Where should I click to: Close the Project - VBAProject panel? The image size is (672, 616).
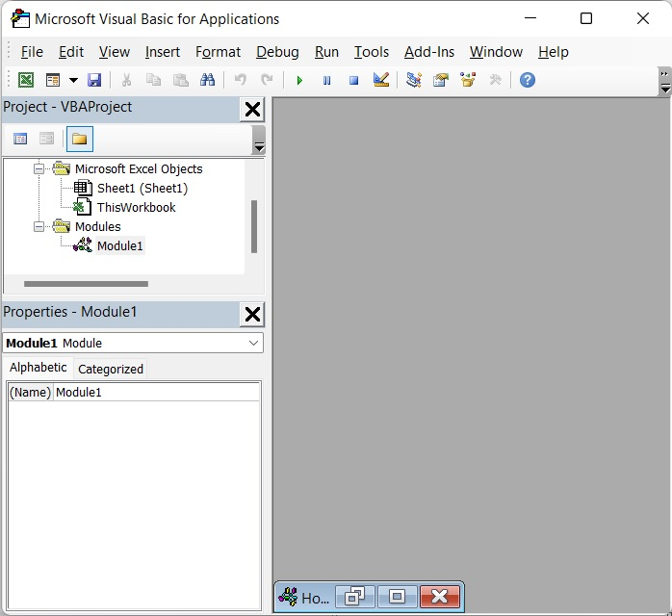point(252,109)
